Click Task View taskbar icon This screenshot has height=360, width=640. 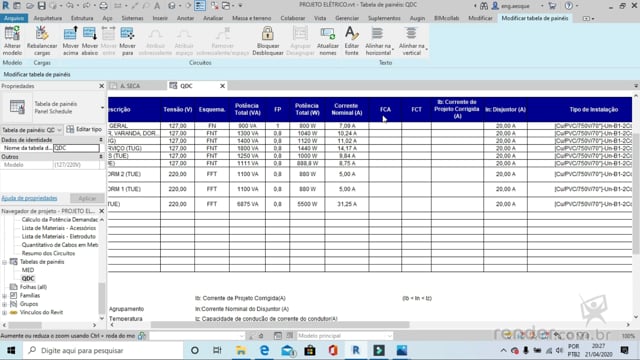[217, 350]
